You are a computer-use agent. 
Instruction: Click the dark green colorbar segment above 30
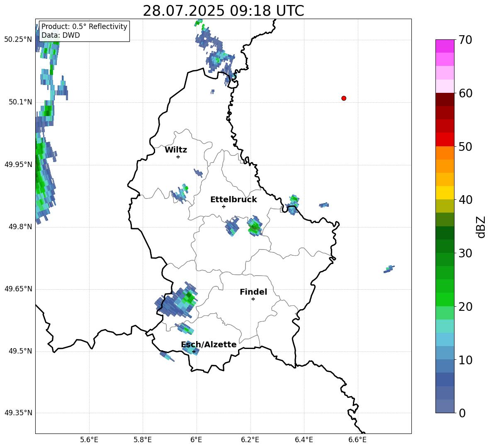445,246
